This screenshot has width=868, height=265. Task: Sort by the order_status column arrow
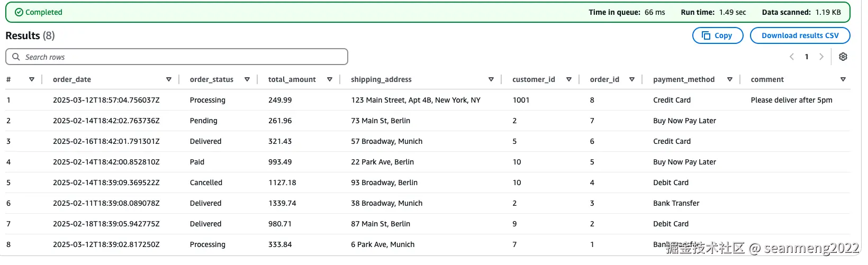click(x=247, y=79)
